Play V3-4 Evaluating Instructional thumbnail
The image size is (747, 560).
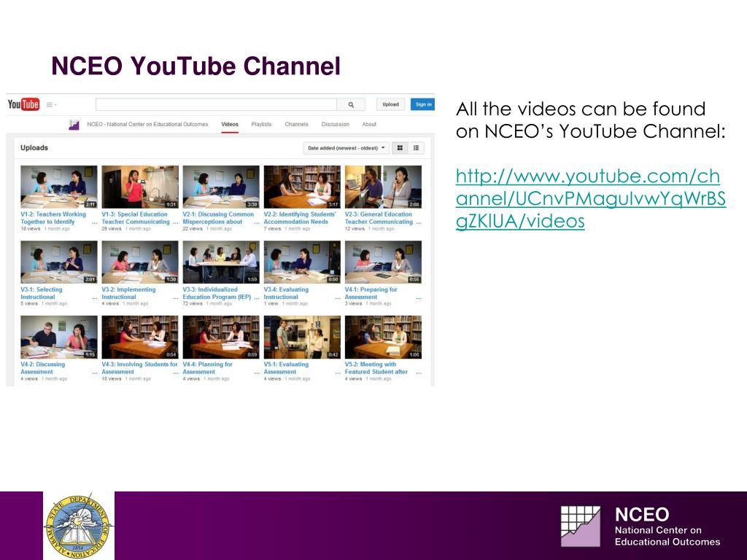(x=302, y=262)
